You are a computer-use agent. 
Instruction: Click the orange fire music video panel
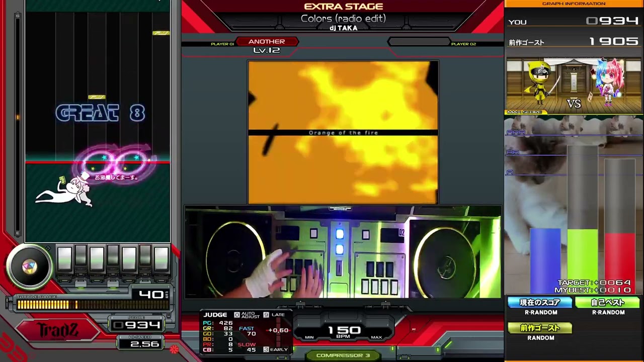point(343,132)
